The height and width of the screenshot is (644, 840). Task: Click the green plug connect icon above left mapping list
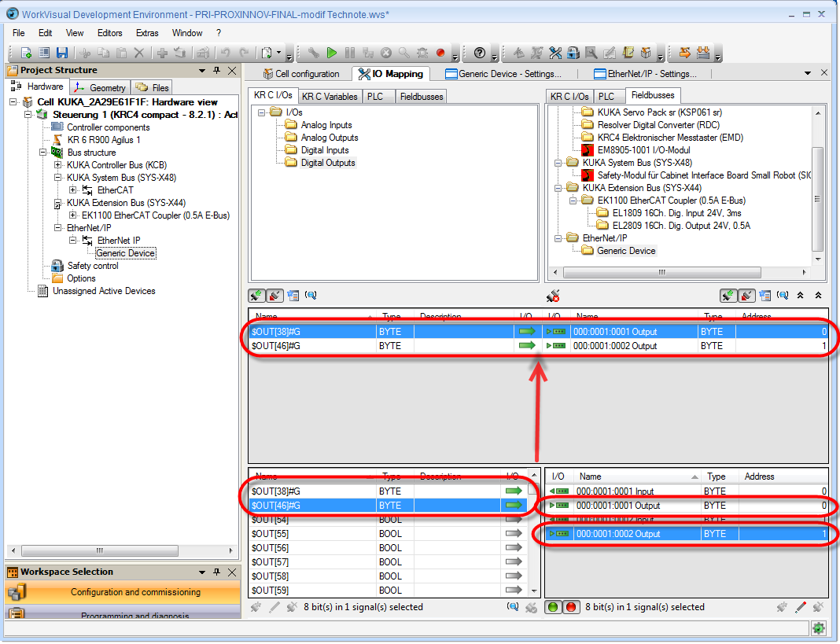point(256,295)
